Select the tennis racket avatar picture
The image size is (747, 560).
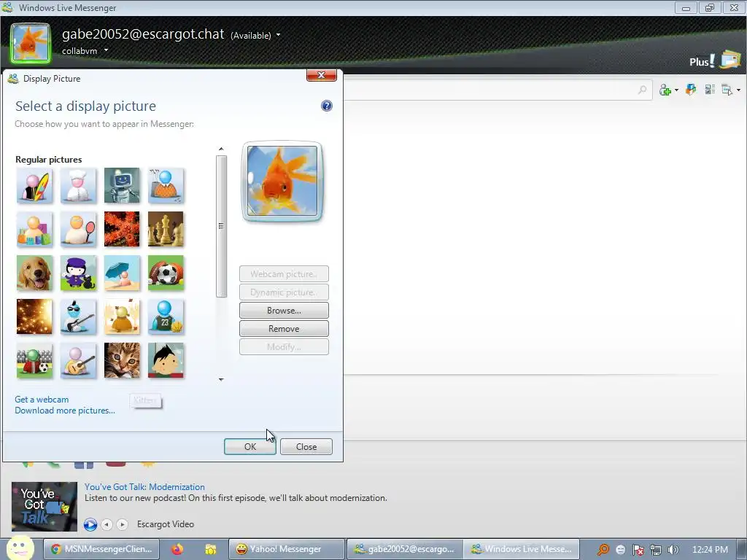[79, 229]
